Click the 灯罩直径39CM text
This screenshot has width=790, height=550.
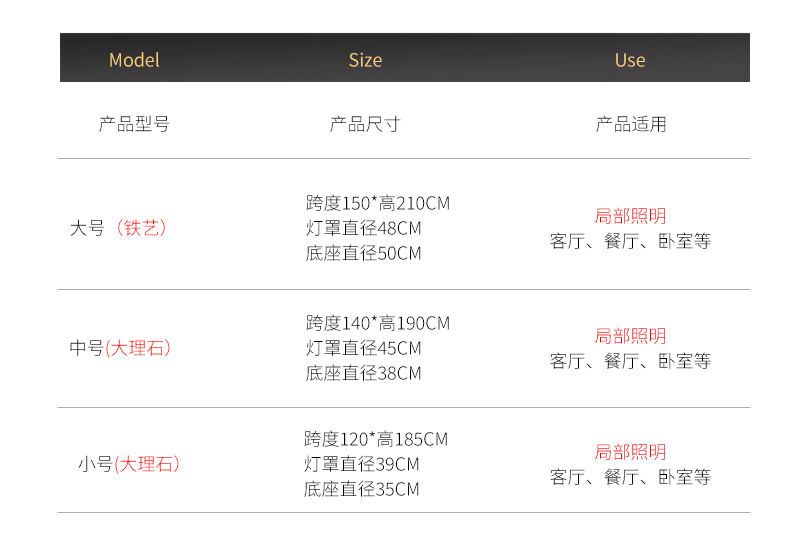(362, 464)
